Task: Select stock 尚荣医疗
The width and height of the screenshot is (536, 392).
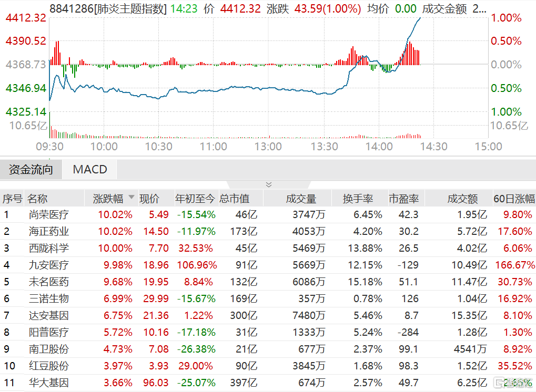Action: [49, 215]
